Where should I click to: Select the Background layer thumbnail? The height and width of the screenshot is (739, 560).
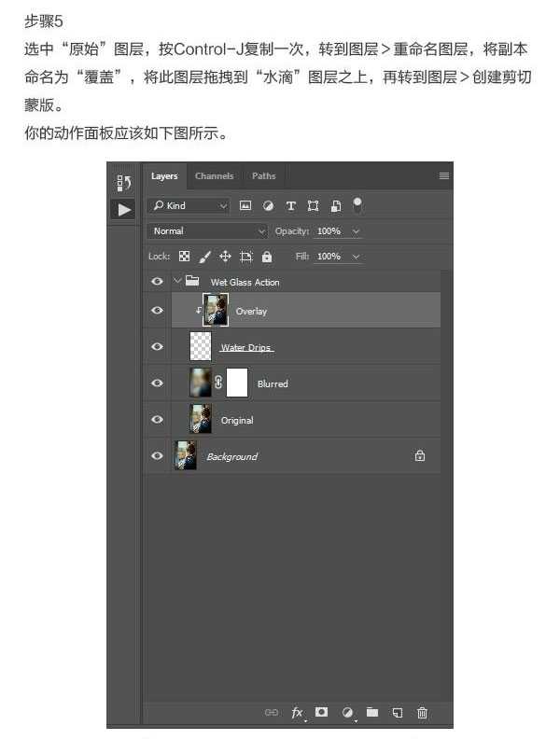[185, 455]
